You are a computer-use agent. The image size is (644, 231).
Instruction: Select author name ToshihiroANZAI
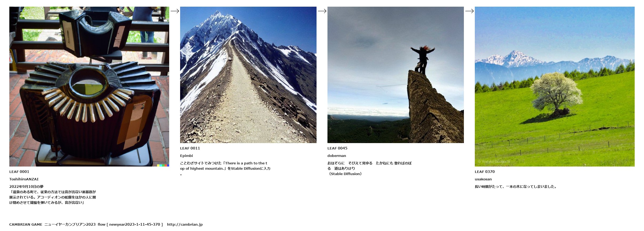point(24,179)
